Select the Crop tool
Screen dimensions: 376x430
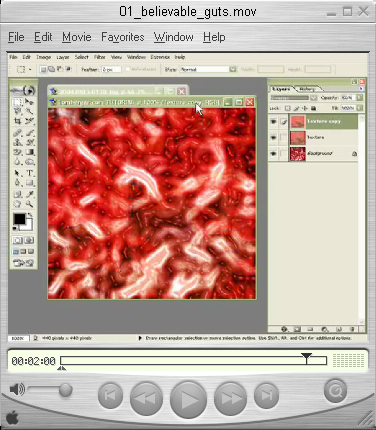[18, 121]
